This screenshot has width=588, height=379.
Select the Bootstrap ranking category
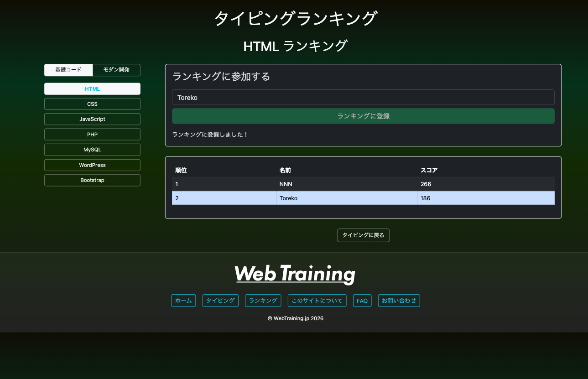tap(92, 180)
